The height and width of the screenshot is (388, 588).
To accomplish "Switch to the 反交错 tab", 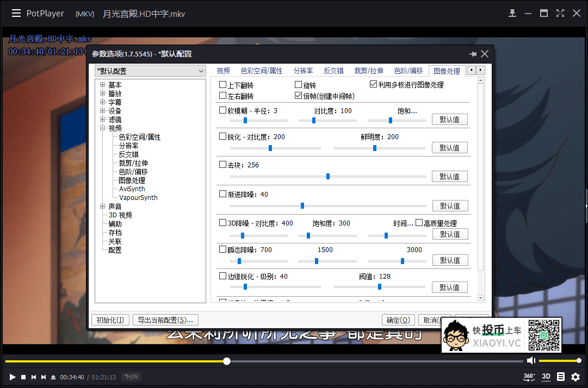I will point(333,71).
